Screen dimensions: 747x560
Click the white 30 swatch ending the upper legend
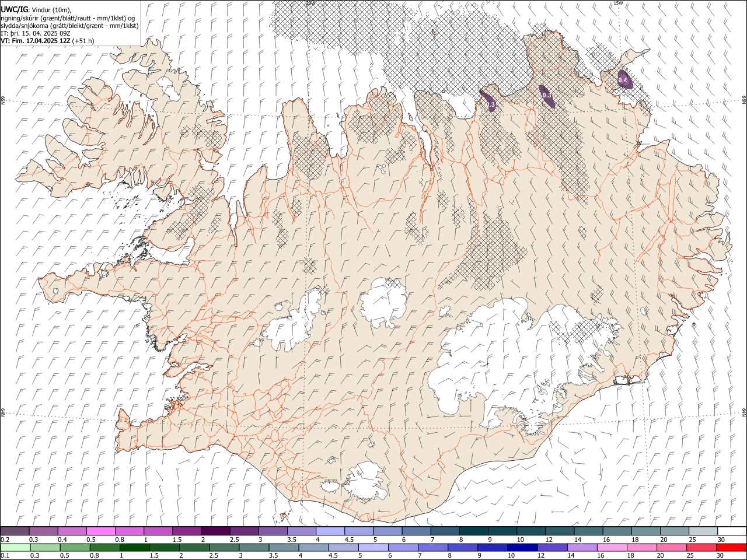[732, 531]
